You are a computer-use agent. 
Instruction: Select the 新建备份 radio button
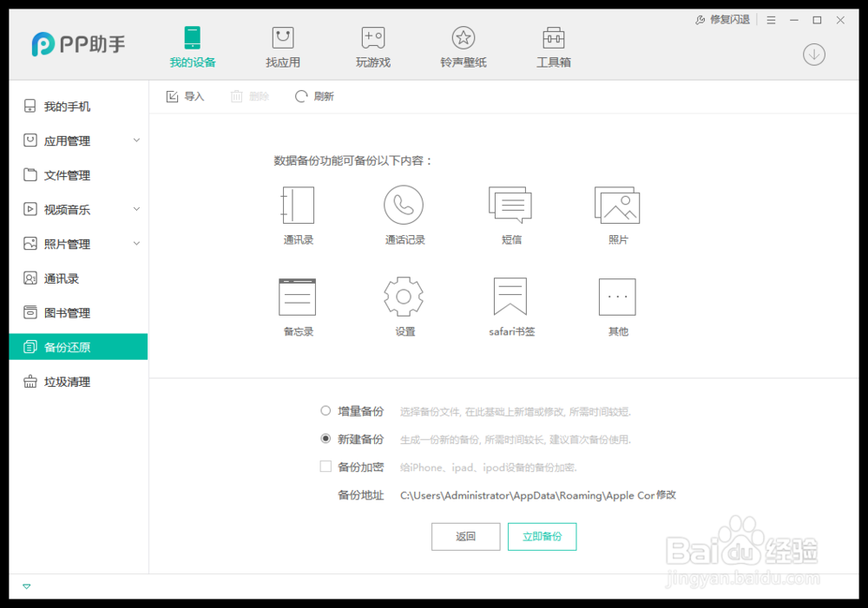click(x=325, y=439)
